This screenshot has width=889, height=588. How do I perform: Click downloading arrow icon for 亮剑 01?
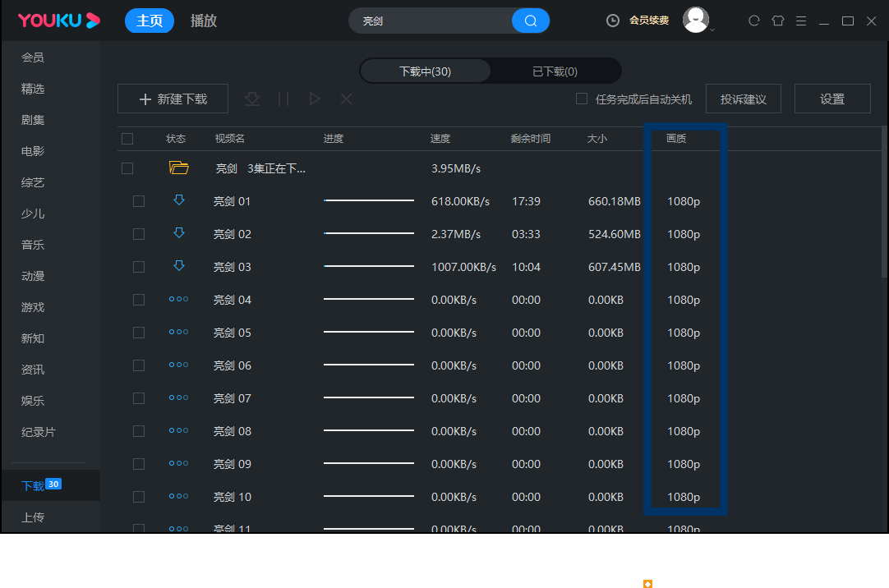tap(179, 200)
